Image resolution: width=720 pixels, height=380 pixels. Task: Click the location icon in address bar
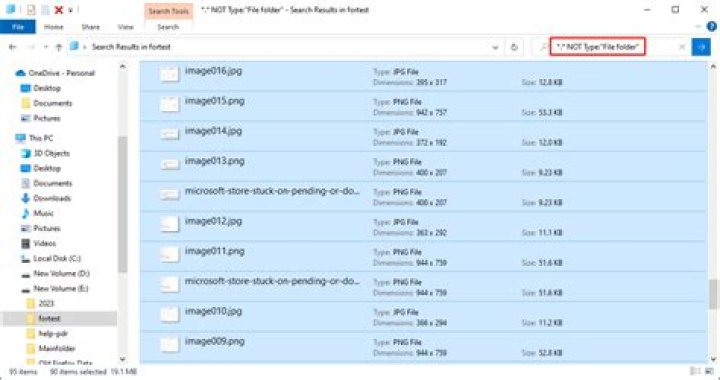tap(73, 46)
